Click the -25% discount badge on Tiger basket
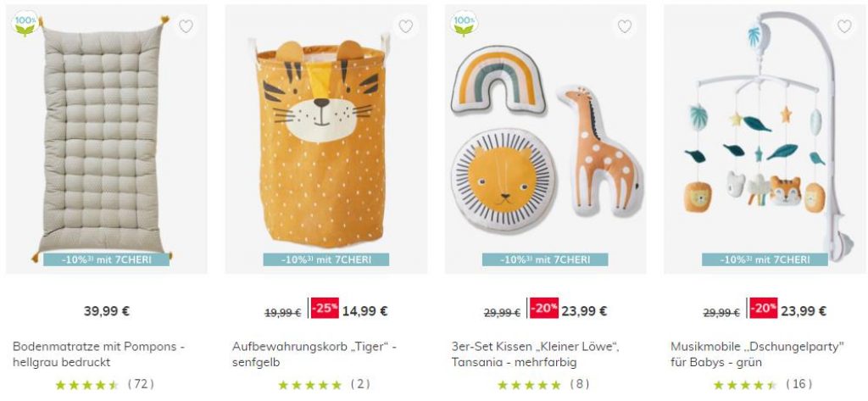This screenshot has width=868, height=401. [x=325, y=309]
